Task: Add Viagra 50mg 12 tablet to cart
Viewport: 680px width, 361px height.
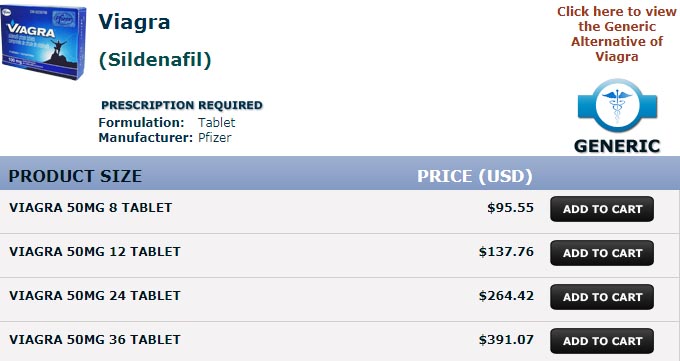Action: pos(602,253)
